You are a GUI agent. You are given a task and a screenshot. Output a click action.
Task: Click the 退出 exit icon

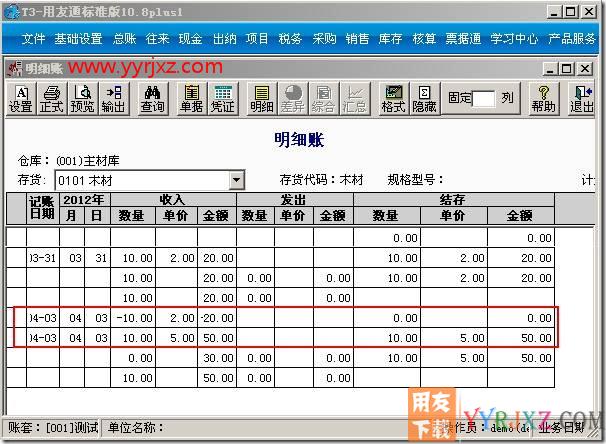pos(582,99)
